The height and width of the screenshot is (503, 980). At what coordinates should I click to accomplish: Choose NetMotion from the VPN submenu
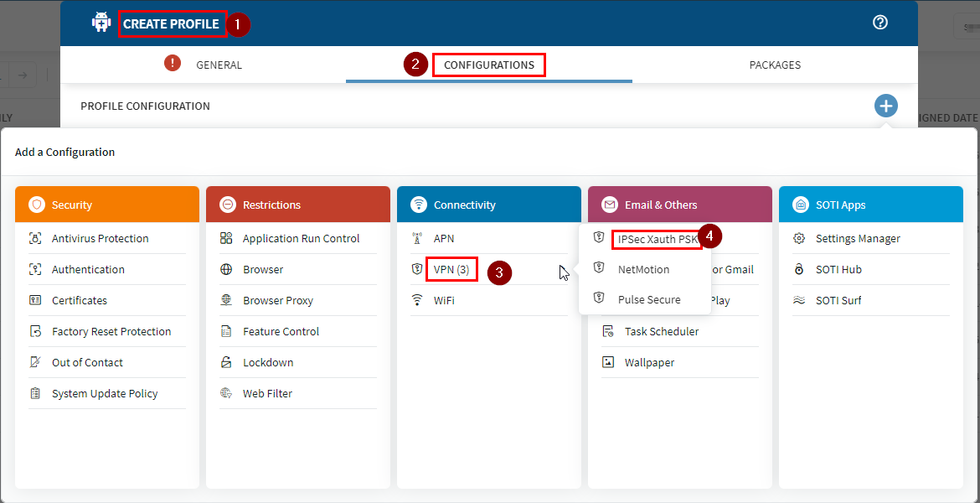coord(643,270)
